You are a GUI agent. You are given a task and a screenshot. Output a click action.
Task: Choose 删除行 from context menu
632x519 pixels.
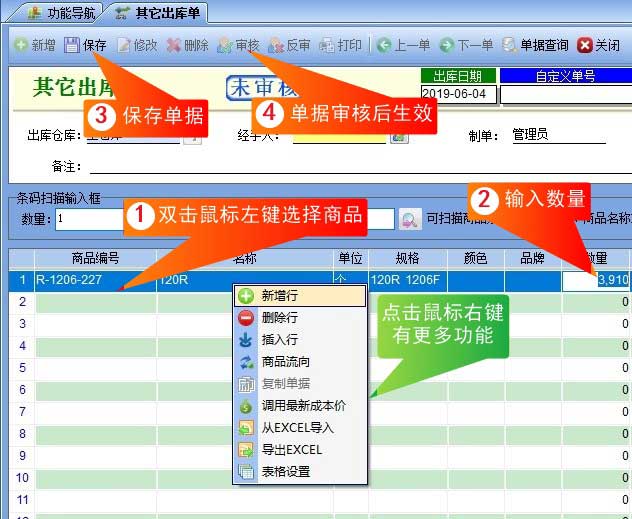(300, 318)
